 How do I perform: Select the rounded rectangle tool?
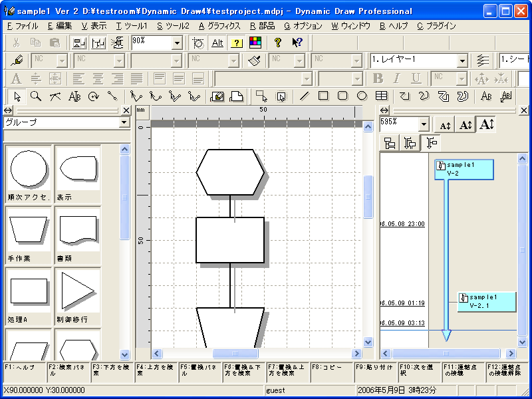point(342,96)
